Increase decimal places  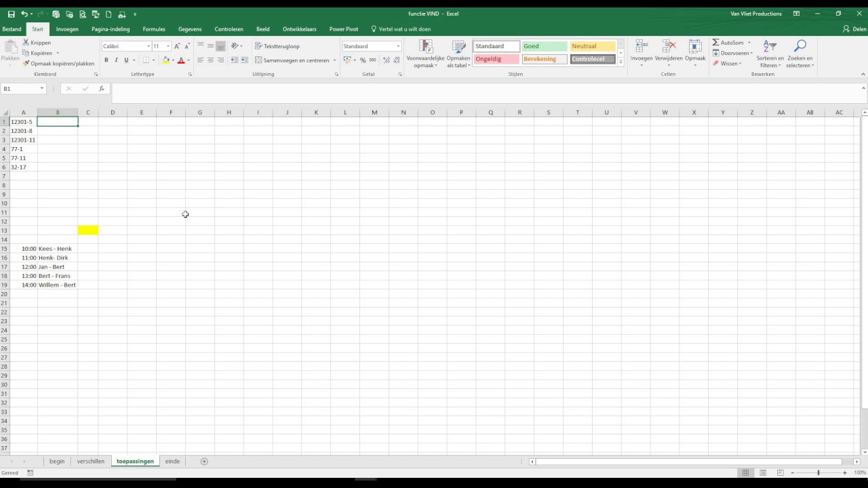point(387,60)
